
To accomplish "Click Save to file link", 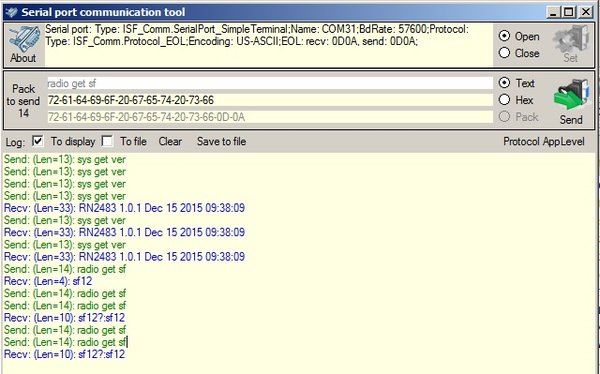I will 221,142.
